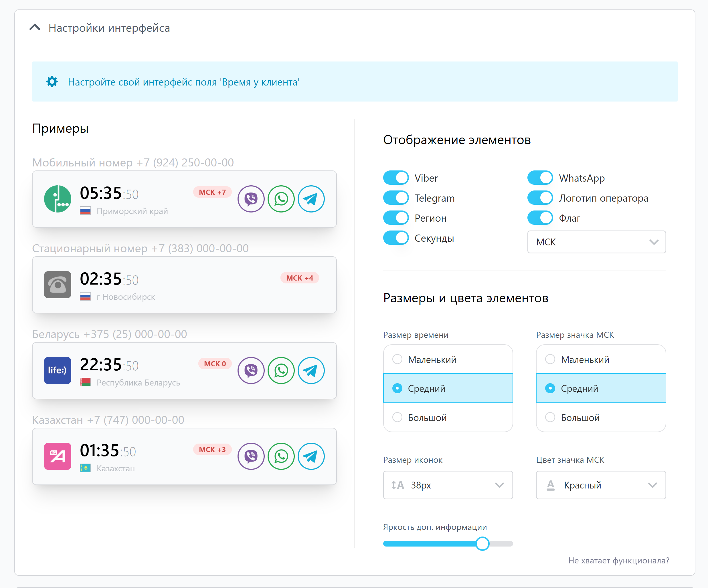This screenshot has height=588, width=708.
Task: Click Viber icon in Приморский край example
Action: point(251,199)
